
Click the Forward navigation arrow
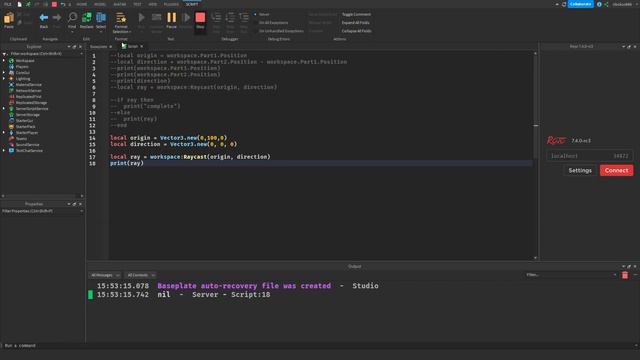[57, 18]
